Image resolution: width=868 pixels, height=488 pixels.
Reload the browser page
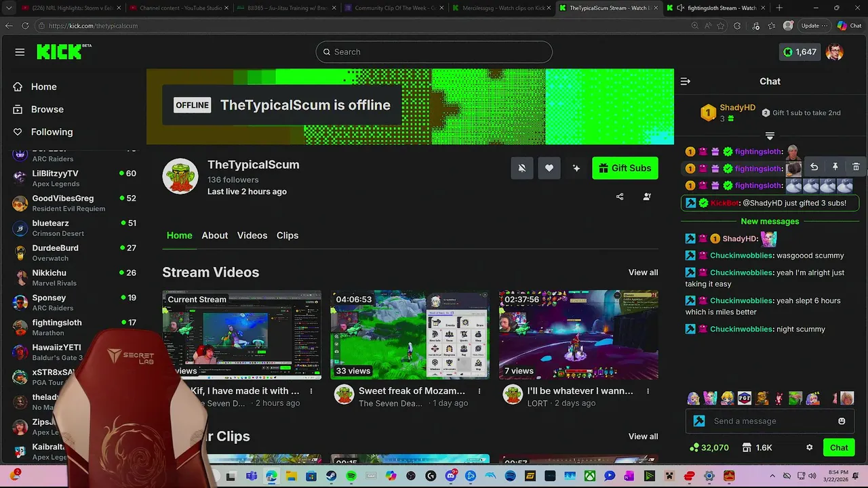(25, 26)
